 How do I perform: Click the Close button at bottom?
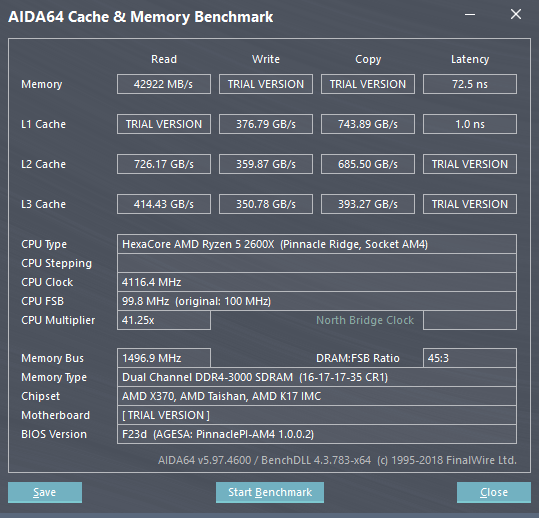[x=494, y=492]
